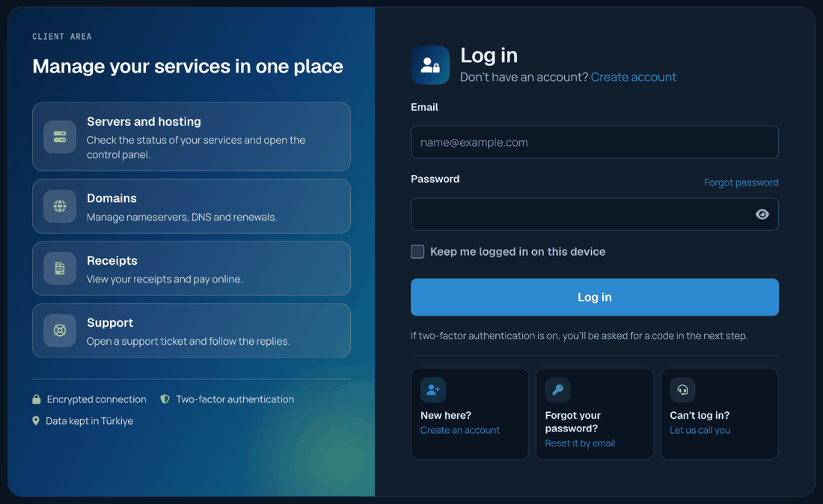Open the Receipts card
823x504 pixels.
click(x=192, y=268)
